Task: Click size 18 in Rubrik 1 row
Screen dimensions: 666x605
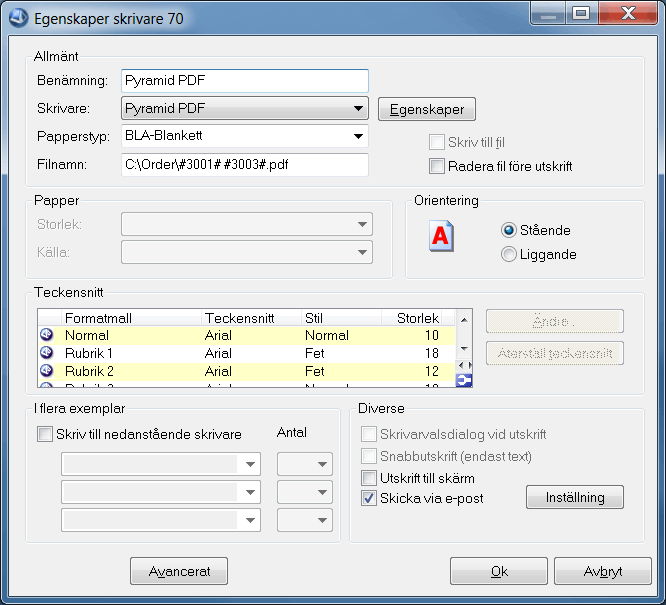Action: click(432, 353)
